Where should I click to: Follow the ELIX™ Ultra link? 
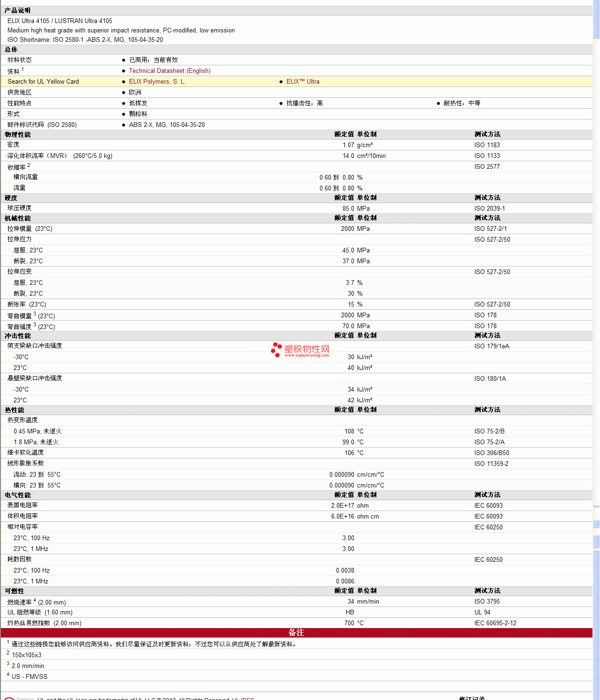click(303, 81)
